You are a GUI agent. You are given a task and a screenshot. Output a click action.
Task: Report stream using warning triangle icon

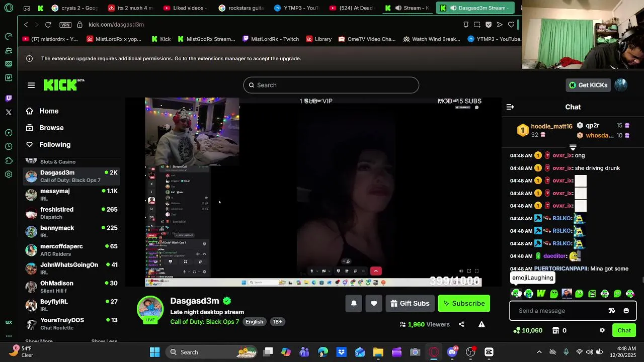481,324
